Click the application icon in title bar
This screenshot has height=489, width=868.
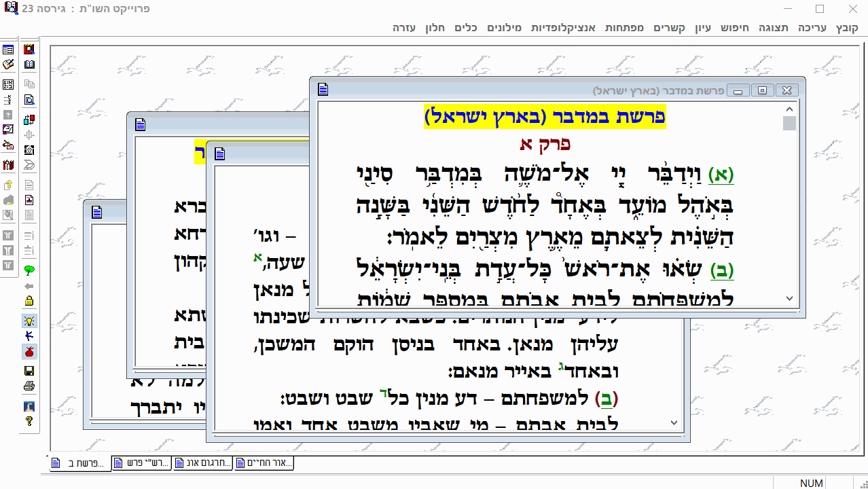point(10,9)
